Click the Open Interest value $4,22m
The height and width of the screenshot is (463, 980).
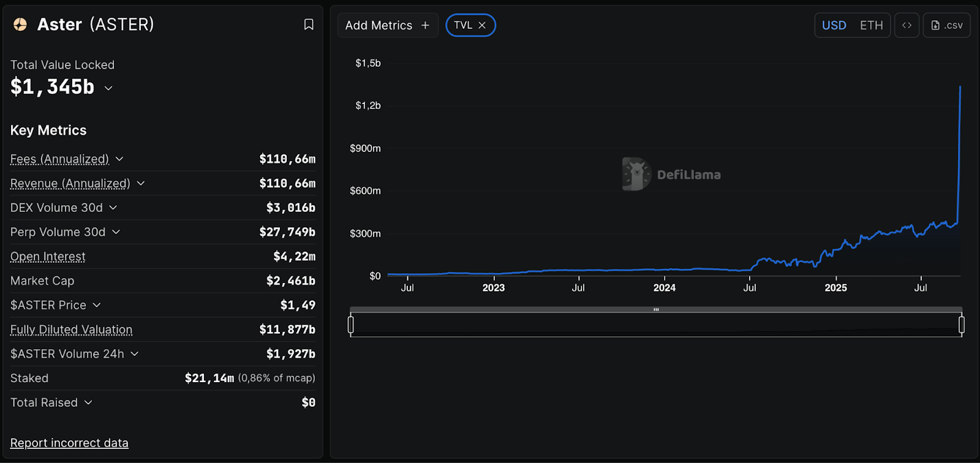coord(295,257)
